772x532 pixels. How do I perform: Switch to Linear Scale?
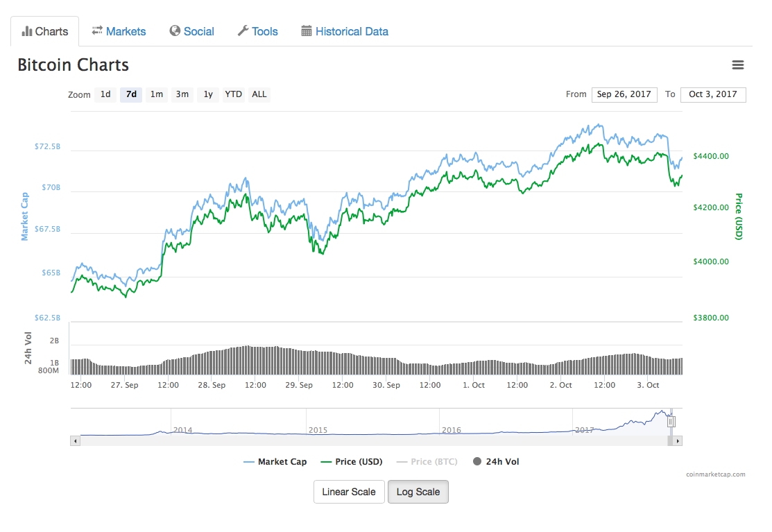[349, 492]
